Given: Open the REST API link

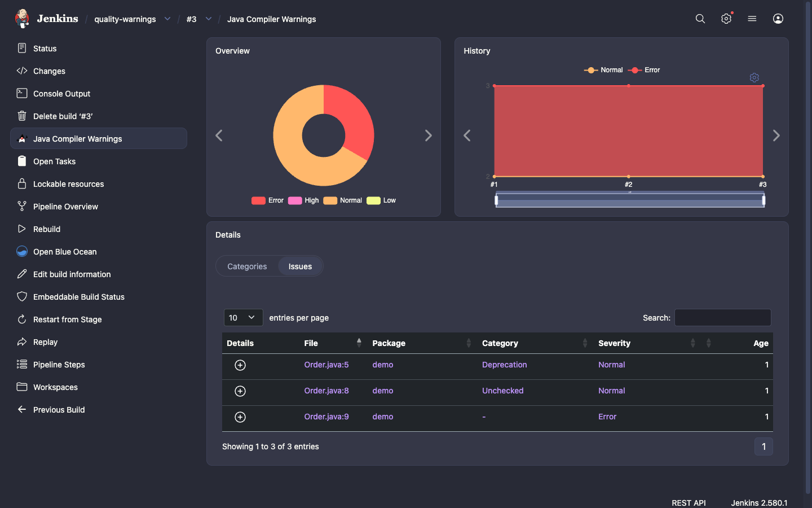Looking at the screenshot, I should click(x=689, y=503).
